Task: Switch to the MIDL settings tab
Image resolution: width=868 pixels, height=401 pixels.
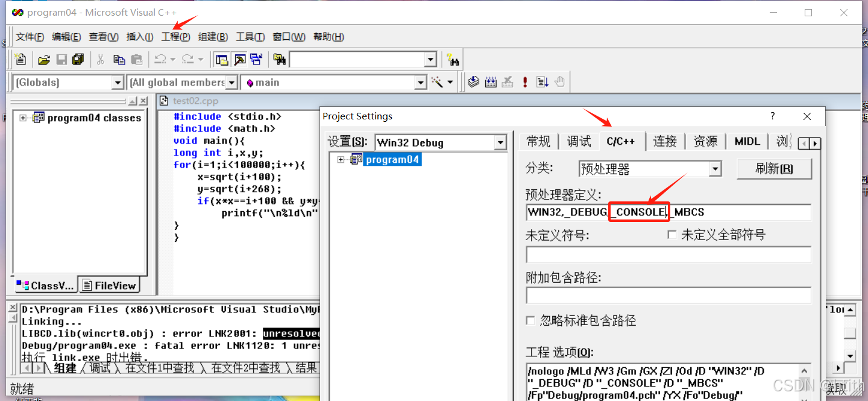Action: pyautogui.click(x=747, y=142)
